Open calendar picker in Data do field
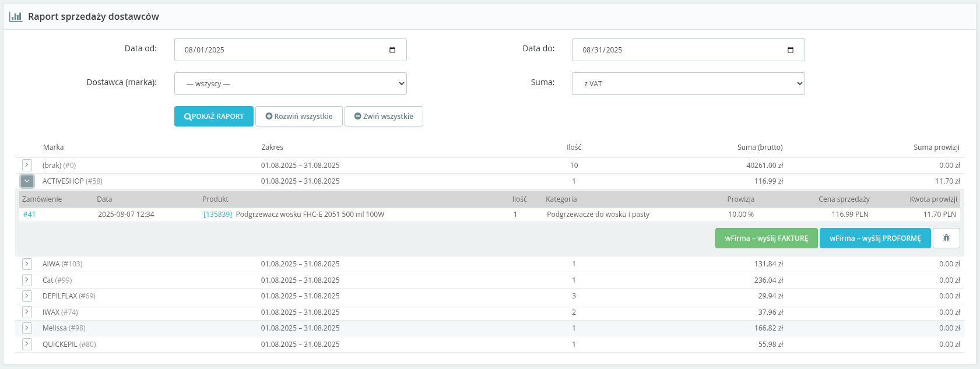Viewport: 980px width, 369px height. click(790, 50)
